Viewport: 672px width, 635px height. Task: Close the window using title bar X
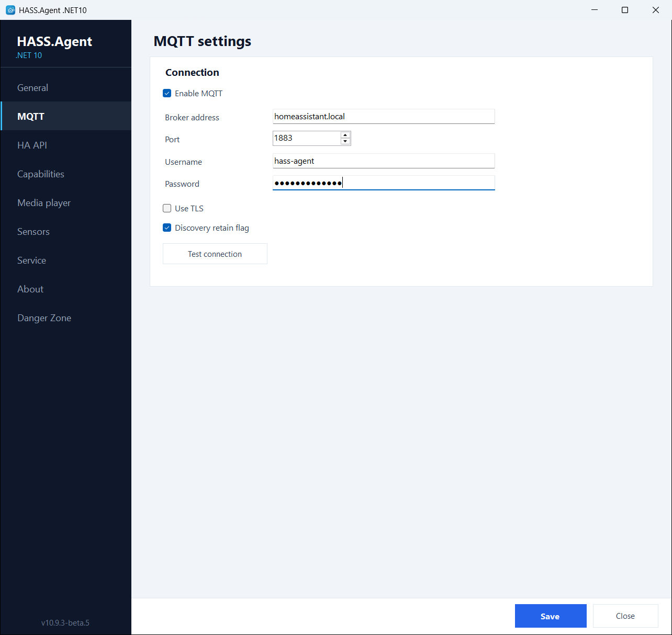(656, 10)
